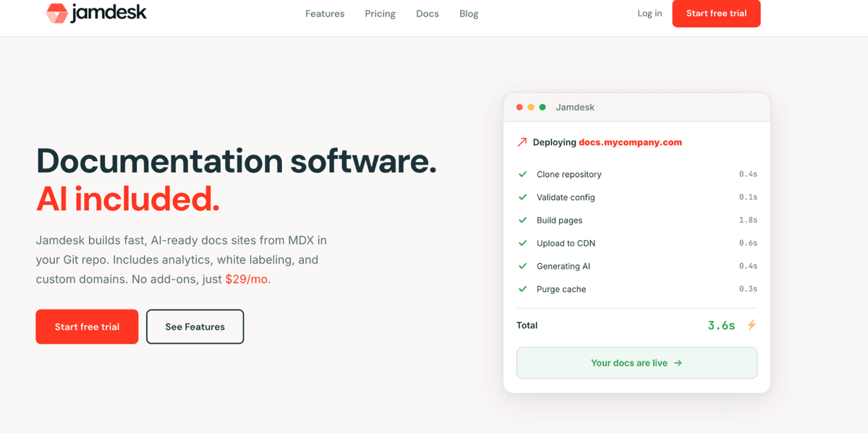Click the AI included heading
The height and width of the screenshot is (433, 868).
point(128,199)
